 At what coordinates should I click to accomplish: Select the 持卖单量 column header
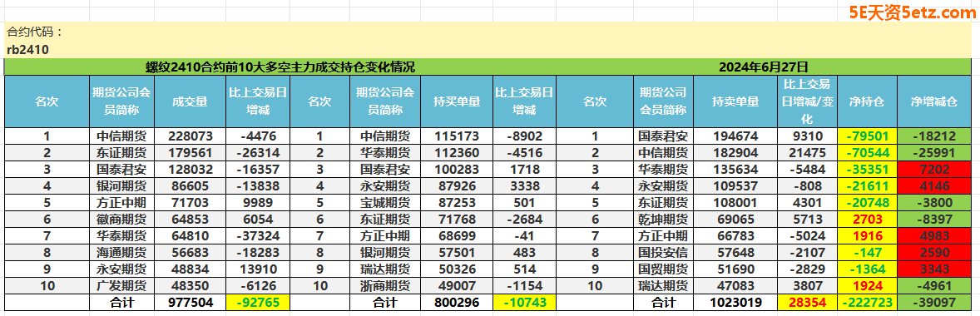(735, 101)
